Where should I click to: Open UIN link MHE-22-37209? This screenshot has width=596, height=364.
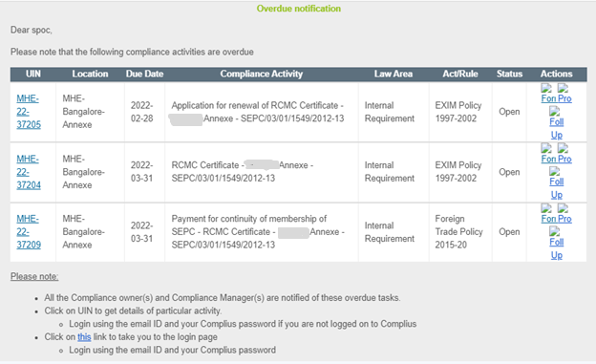(29, 231)
